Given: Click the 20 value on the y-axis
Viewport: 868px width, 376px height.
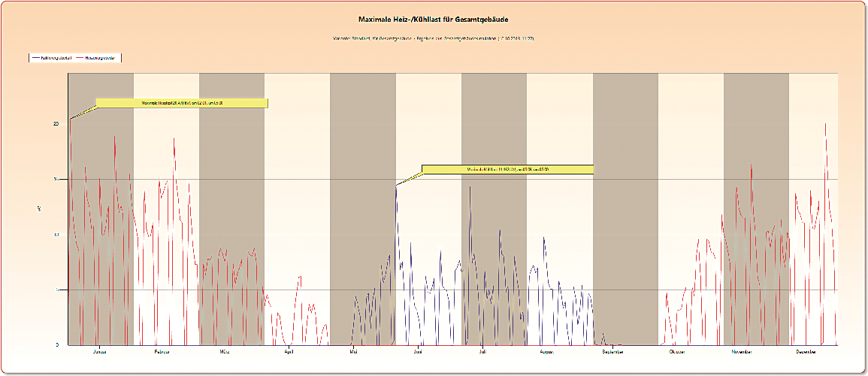Looking at the screenshot, I should [x=56, y=124].
